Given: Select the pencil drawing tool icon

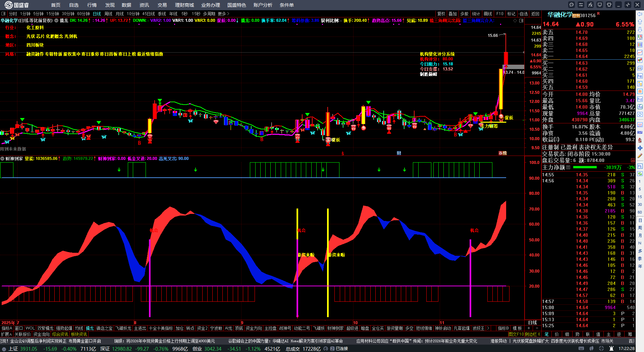Looking at the screenshot, I should click(x=640, y=156).
